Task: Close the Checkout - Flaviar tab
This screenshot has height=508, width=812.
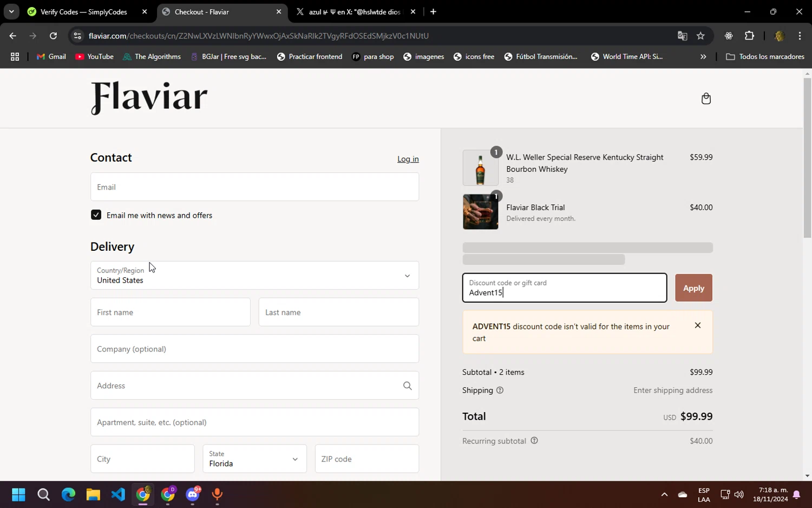Action: click(279, 11)
